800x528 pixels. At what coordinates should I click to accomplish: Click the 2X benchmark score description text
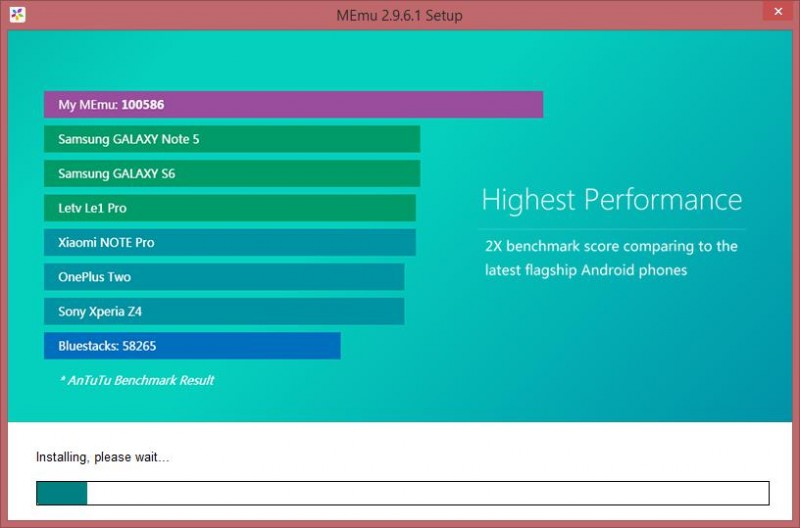[611, 258]
